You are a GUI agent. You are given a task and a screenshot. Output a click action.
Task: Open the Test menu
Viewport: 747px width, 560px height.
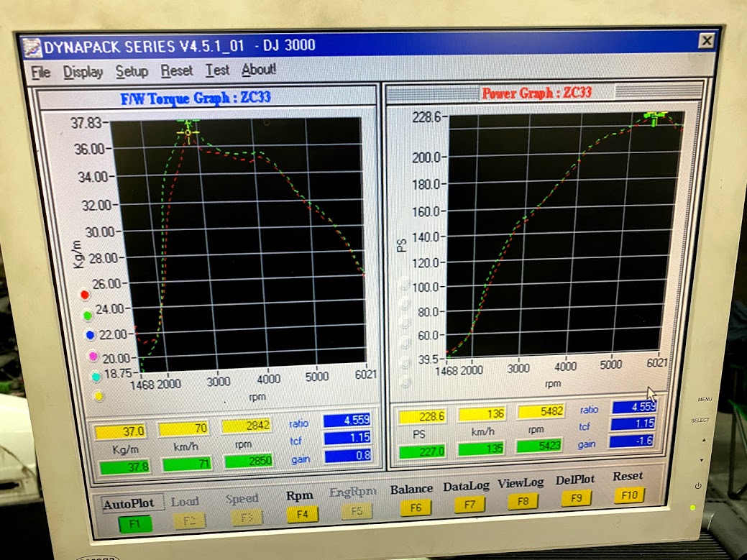click(217, 70)
